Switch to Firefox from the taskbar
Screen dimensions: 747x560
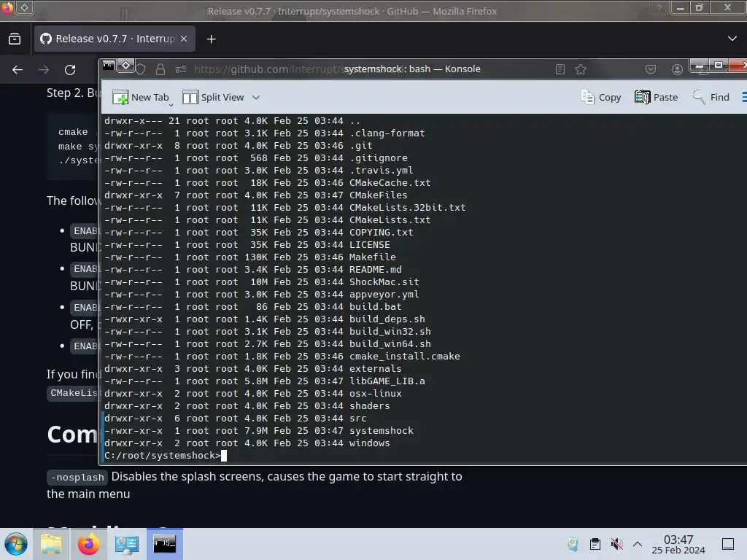click(88, 544)
